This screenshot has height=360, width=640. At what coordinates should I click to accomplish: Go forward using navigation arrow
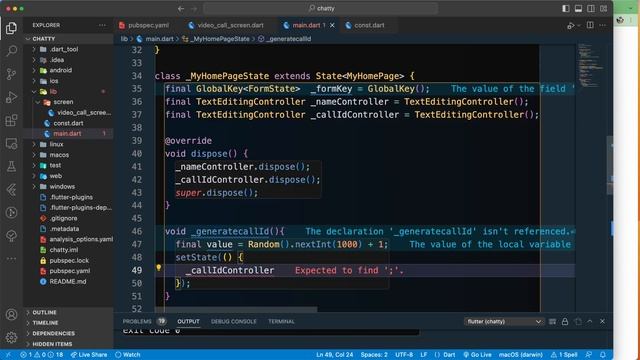coord(194,9)
